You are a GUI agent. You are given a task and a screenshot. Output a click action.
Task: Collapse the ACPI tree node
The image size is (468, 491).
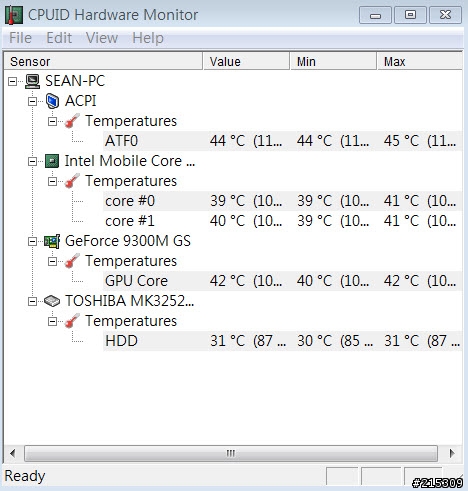(x=32, y=101)
